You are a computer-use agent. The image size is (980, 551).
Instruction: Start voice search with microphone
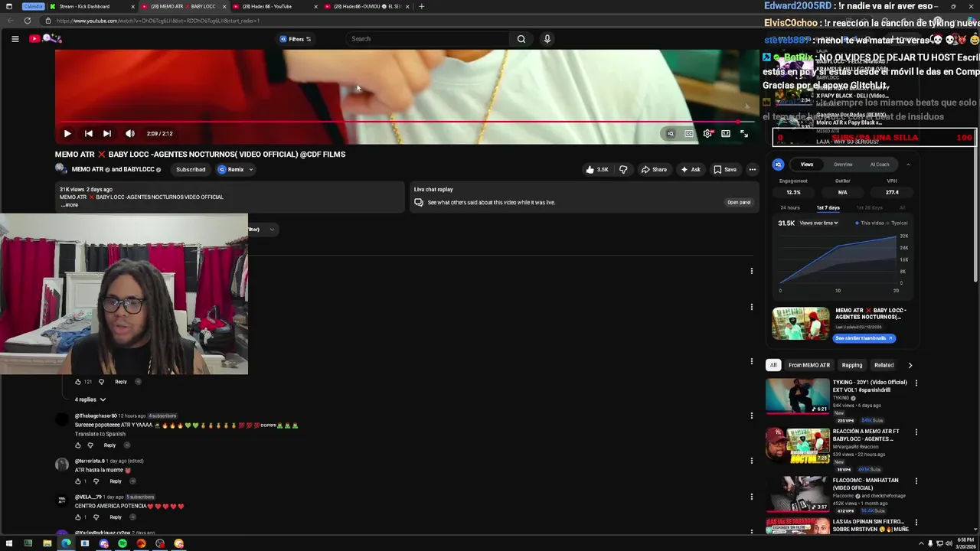(547, 39)
